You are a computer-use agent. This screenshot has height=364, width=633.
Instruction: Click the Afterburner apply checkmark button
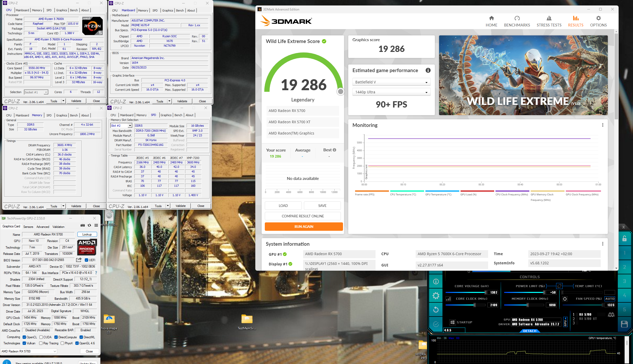[x=436, y=324]
